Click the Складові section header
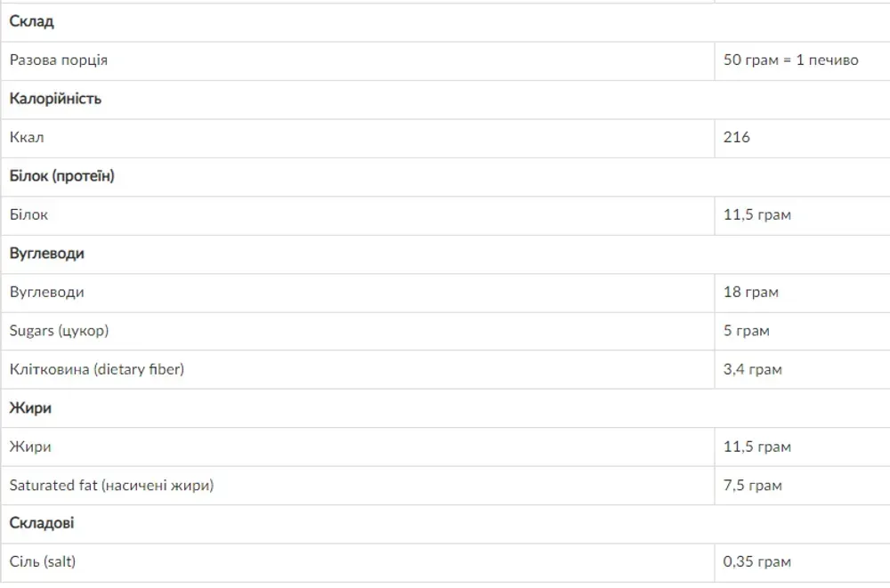The width and height of the screenshot is (890, 588). pyautogui.click(x=42, y=523)
